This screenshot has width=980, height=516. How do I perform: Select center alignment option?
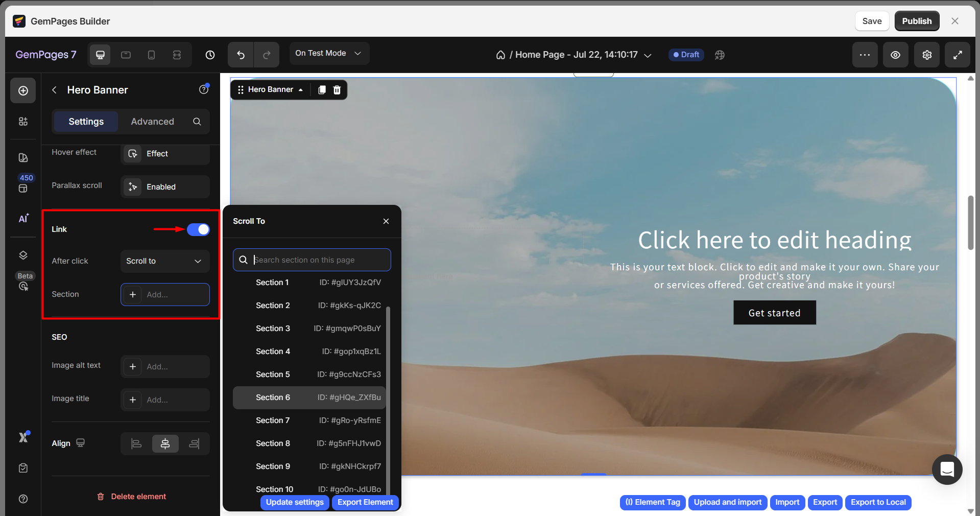(x=165, y=443)
